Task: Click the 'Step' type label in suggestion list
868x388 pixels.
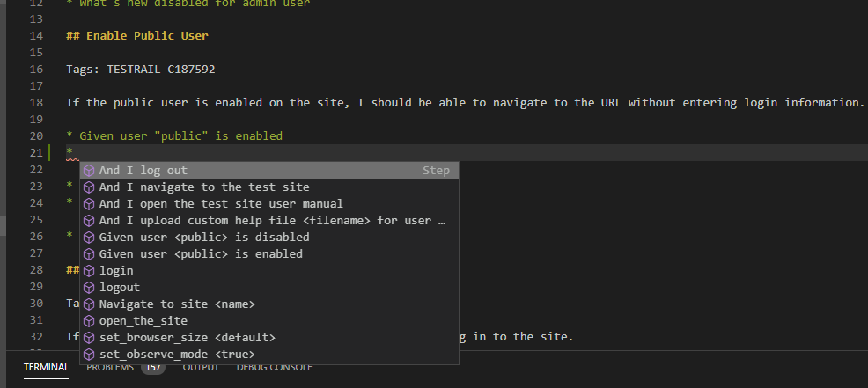Action: coord(437,171)
